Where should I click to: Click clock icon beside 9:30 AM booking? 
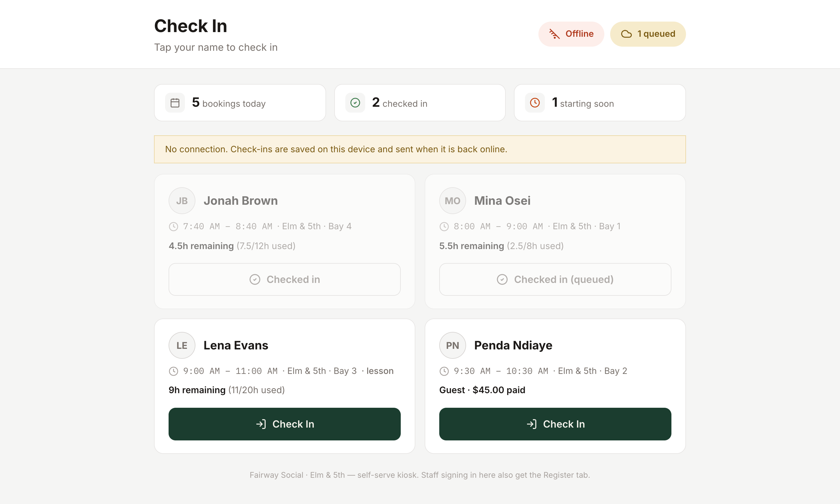click(444, 371)
